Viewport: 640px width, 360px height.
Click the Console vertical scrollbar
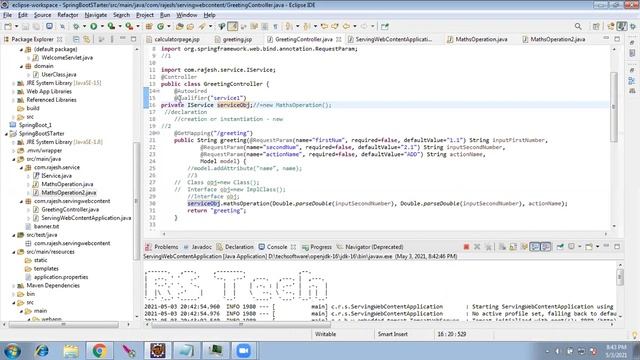click(x=620, y=278)
